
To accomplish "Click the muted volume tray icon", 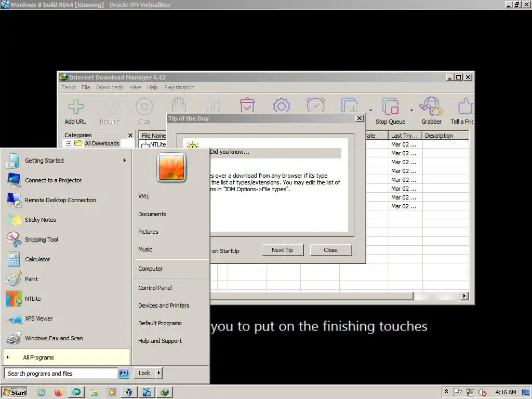I will 482,393.
